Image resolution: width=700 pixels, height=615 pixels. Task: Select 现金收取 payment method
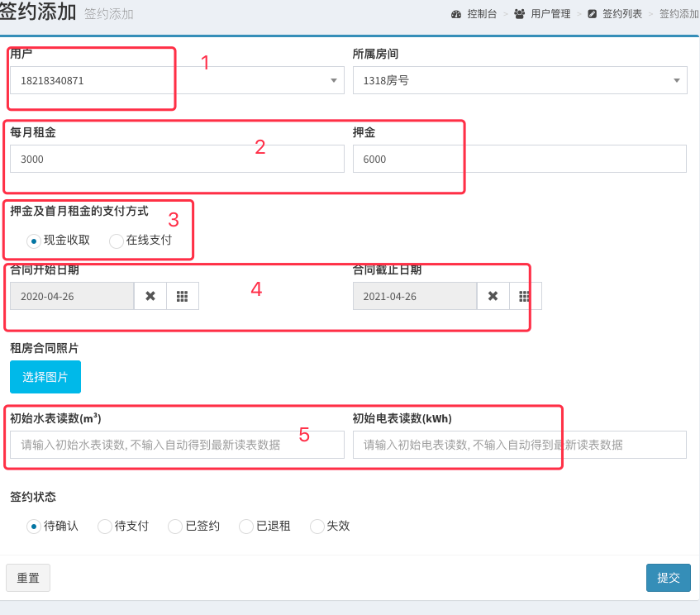pyautogui.click(x=34, y=241)
